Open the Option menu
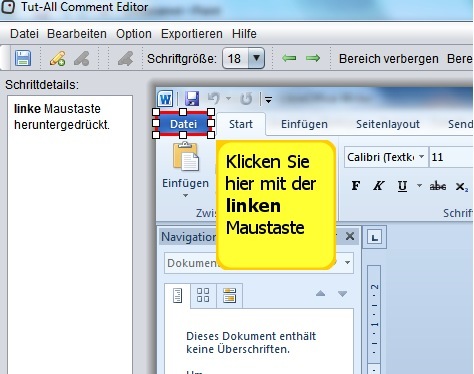474x374 pixels. tap(134, 34)
